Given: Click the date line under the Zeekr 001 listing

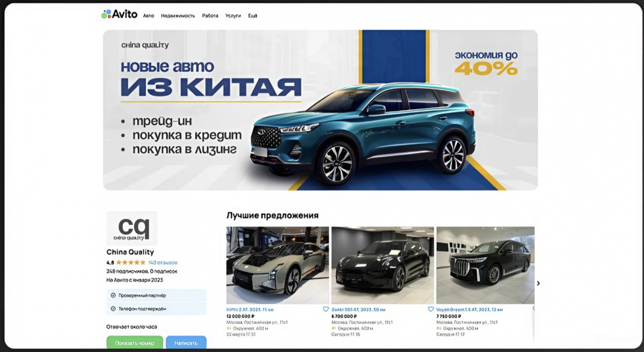Looking at the screenshot, I should (346, 334).
